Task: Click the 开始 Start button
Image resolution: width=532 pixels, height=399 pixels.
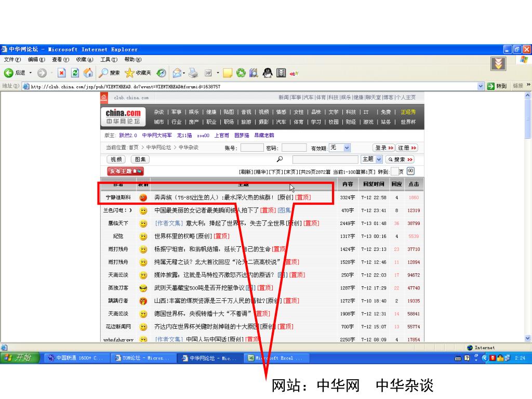Action: 20,357
